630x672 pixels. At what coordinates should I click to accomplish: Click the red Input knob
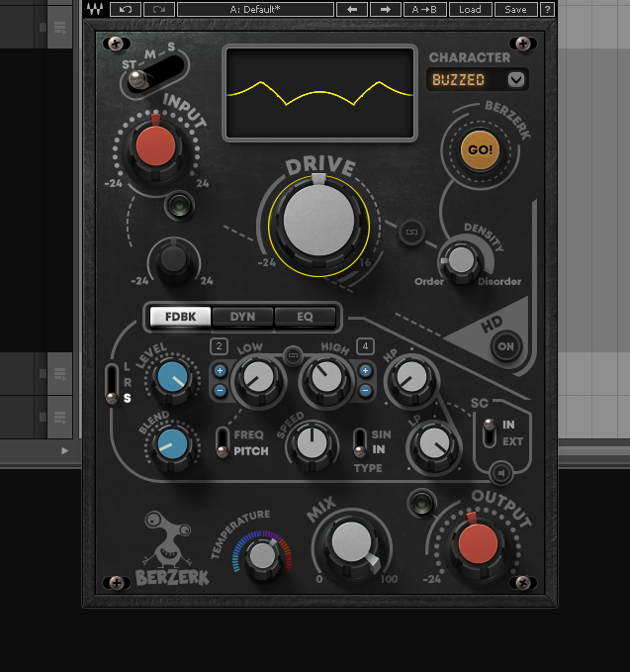pyautogui.click(x=155, y=145)
